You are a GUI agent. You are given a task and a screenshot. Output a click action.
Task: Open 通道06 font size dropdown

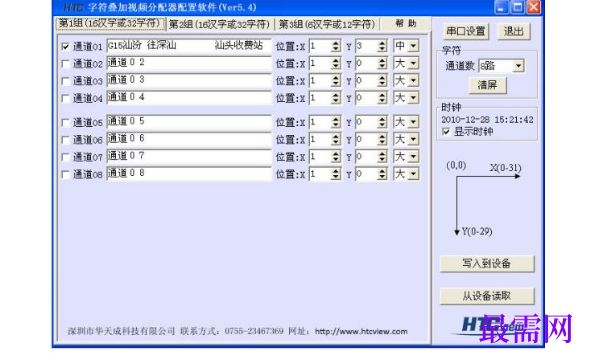click(x=413, y=139)
